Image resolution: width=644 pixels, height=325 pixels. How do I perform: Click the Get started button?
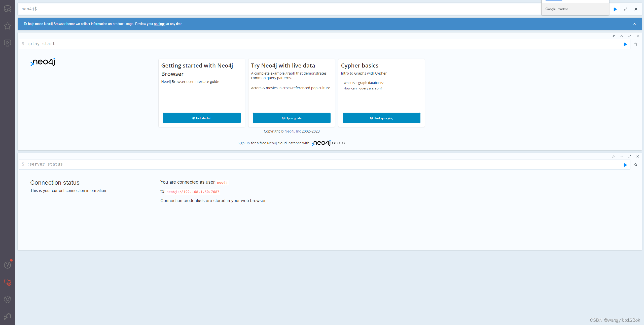[x=202, y=118]
